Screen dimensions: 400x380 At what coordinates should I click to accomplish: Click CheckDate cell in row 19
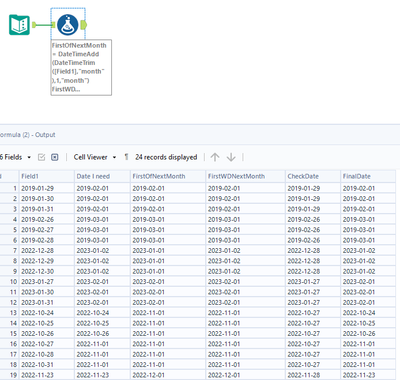pos(313,375)
